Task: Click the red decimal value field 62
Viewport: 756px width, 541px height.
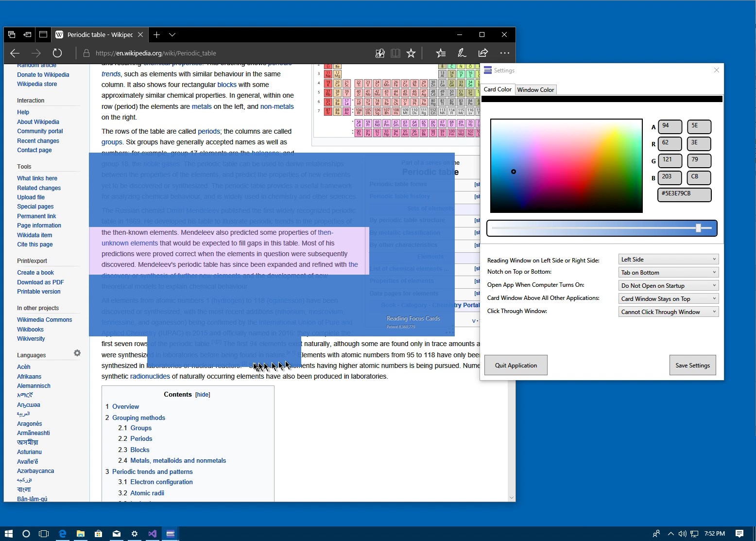Action: [670, 143]
